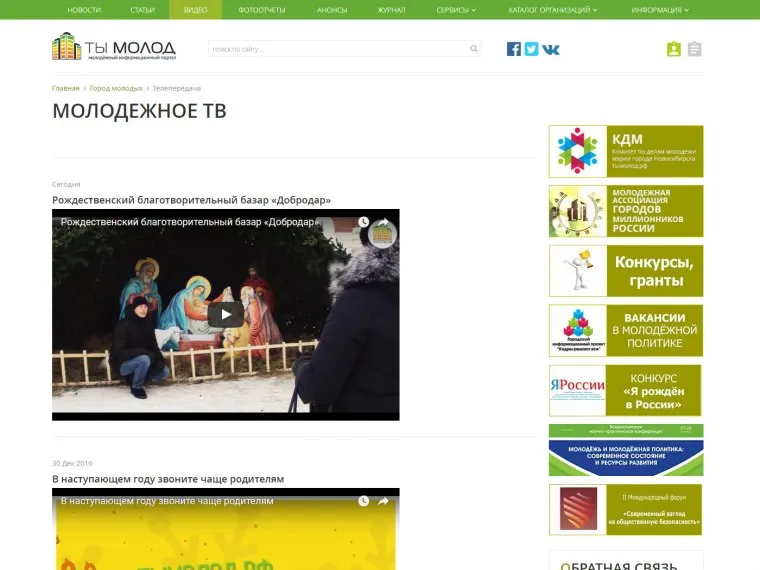Image resolution: width=760 pixels, height=570 pixels.
Task: Click the Молодежное ТВ page heading
Action: 139,111
